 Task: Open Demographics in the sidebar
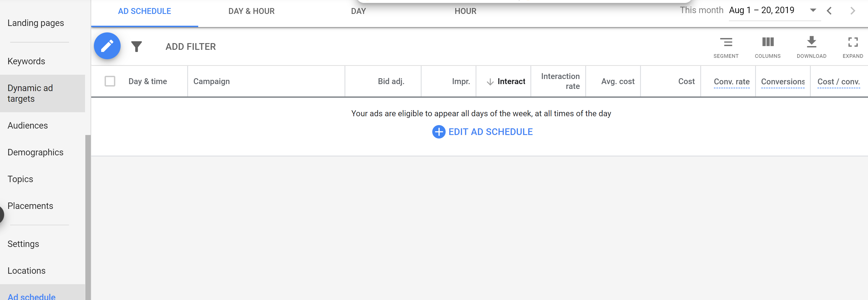[35, 152]
